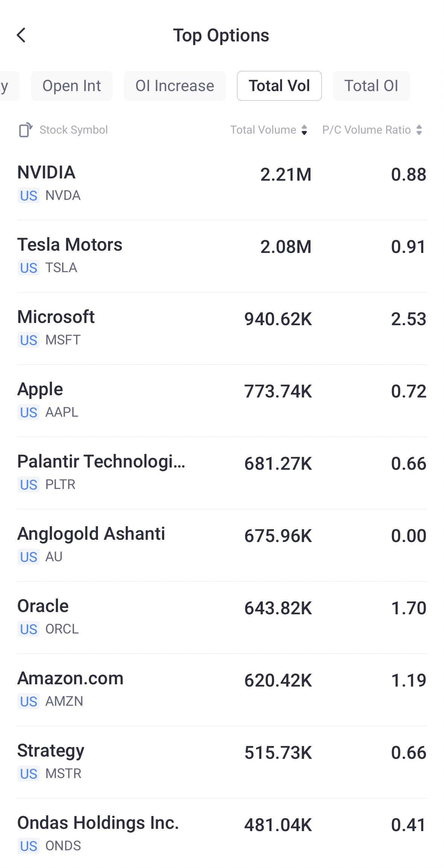
Task: Tap the back arrow icon
Action: tap(21, 35)
